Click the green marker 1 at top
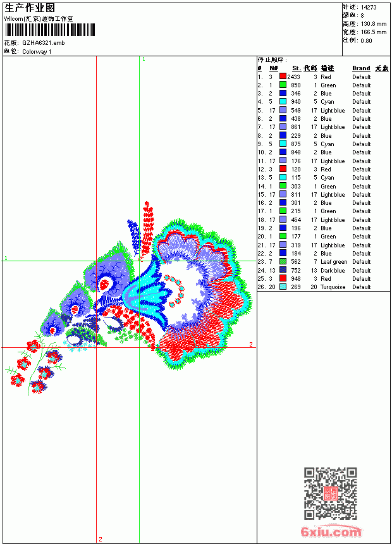Screen dimensions: 392x544 (x=144, y=59)
